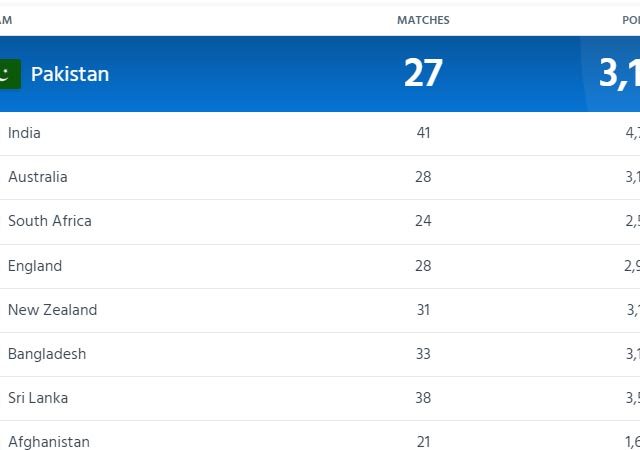Open the South Africa team entry

click(x=50, y=221)
